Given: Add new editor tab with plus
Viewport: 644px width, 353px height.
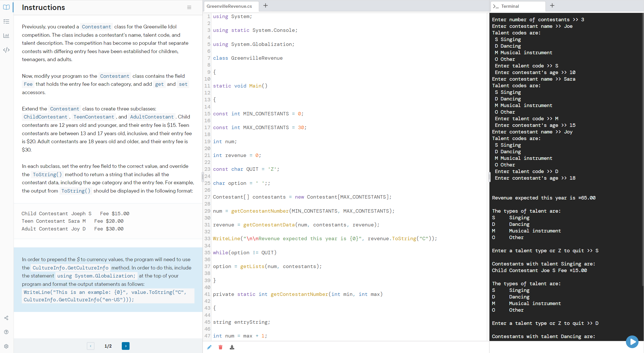Looking at the screenshot, I should [265, 6].
